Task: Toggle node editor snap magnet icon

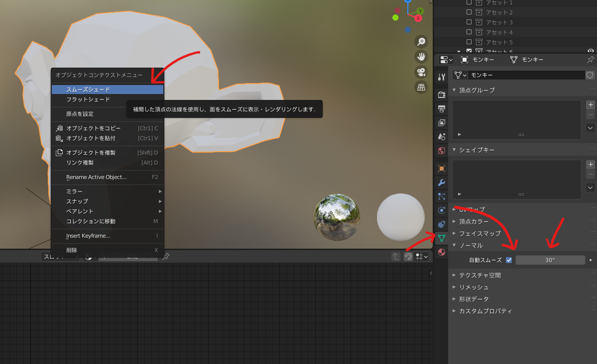Action: coord(408,257)
